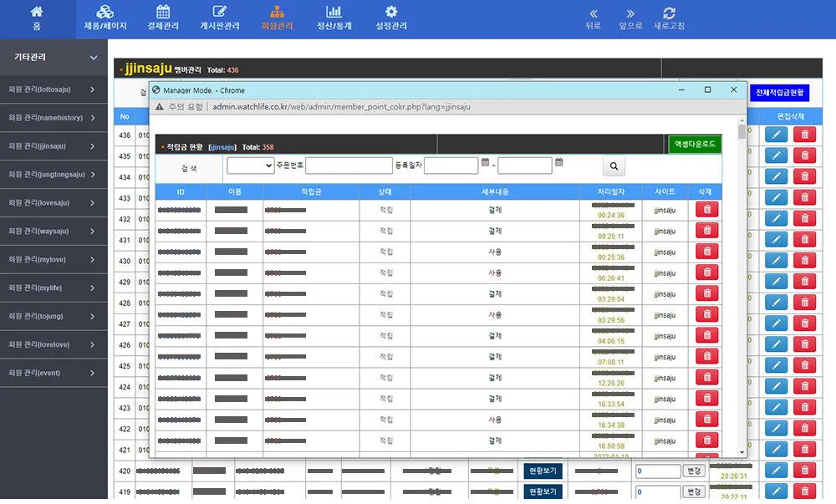Click popup scrollbar down arrow
The image size is (836, 504).
(x=742, y=452)
